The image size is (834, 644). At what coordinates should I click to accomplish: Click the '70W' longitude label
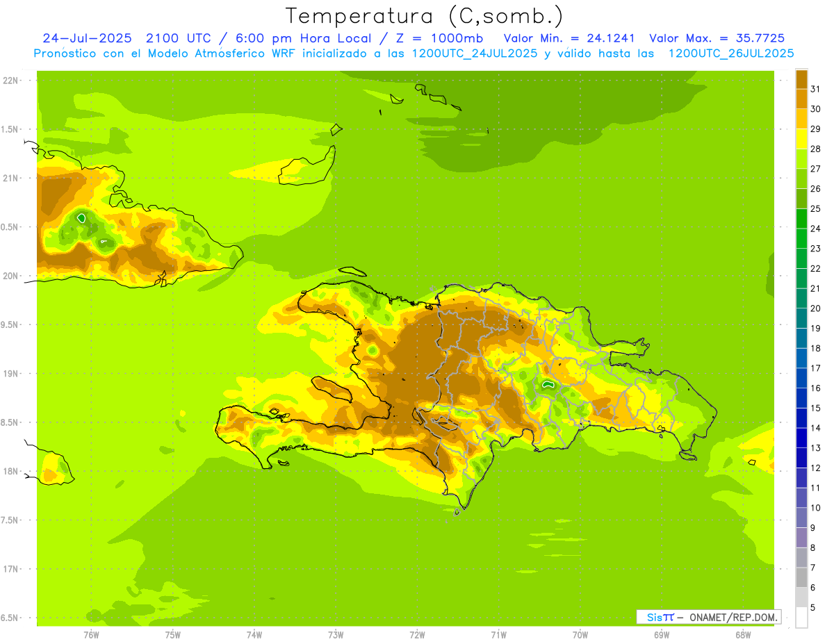click(x=580, y=635)
